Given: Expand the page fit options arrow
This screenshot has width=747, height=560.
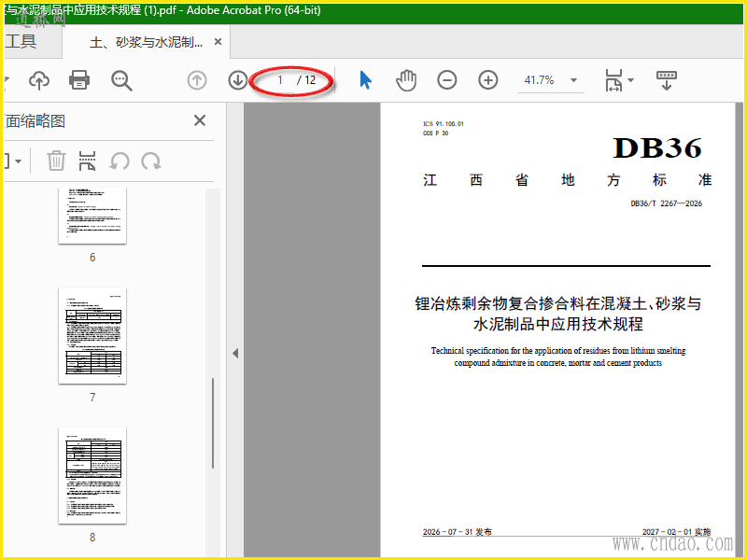Looking at the screenshot, I should (x=631, y=80).
